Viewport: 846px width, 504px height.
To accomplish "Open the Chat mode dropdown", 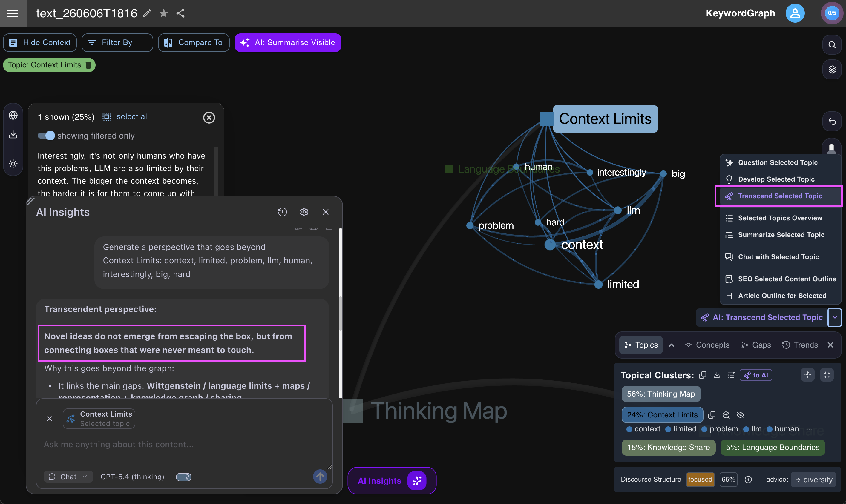I will pyautogui.click(x=68, y=477).
